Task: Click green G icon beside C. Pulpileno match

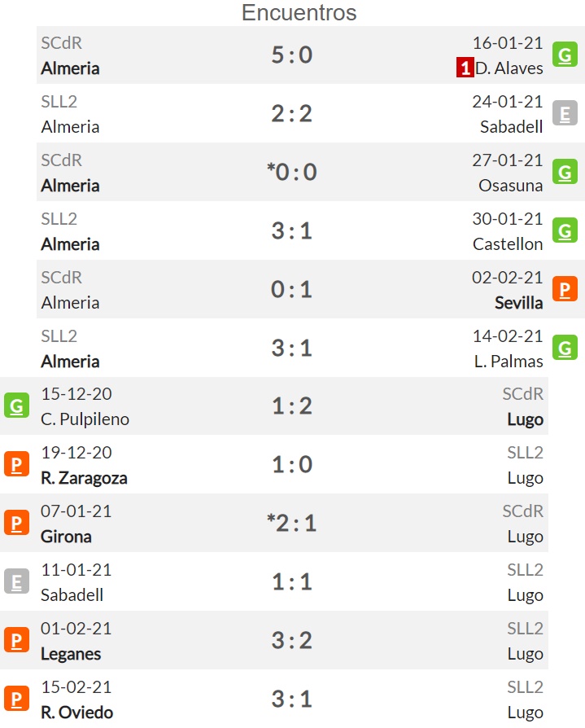Action: tap(17, 406)
